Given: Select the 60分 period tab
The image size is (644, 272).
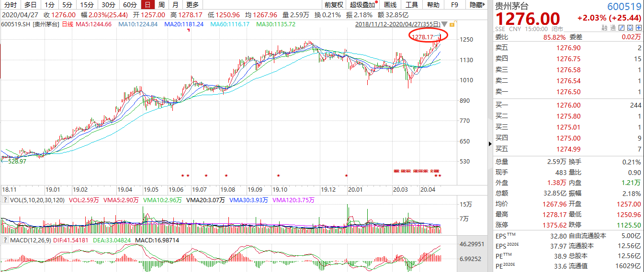Looking at the screenshot, I should [130, 5].
